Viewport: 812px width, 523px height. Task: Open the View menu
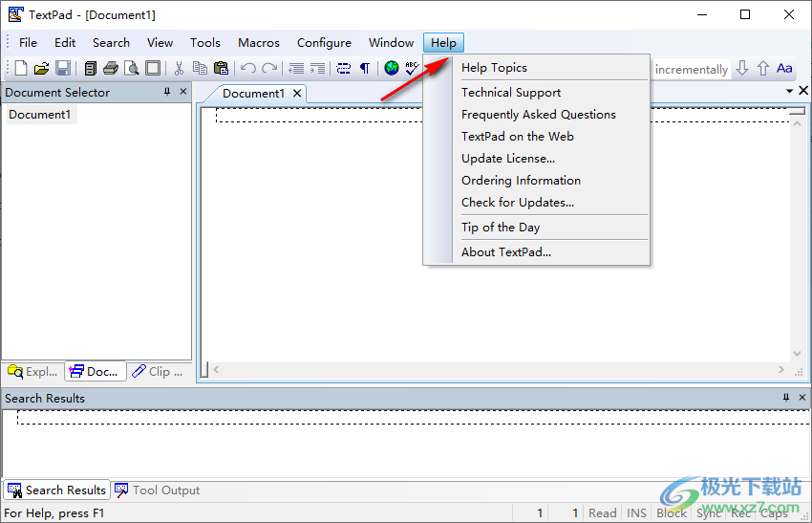pyautogui.click(x=160, y=42)
